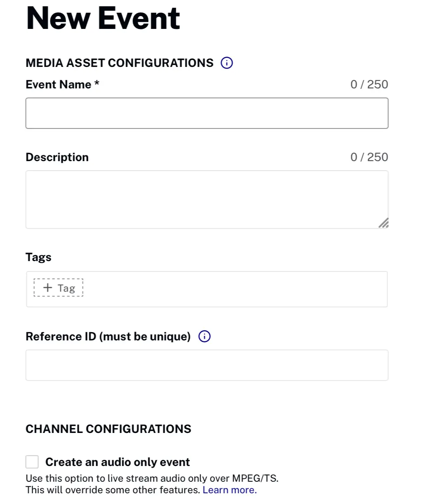Screen dimensions: 430x504
Task: Open the Learn more link
Action: [229, 490]
